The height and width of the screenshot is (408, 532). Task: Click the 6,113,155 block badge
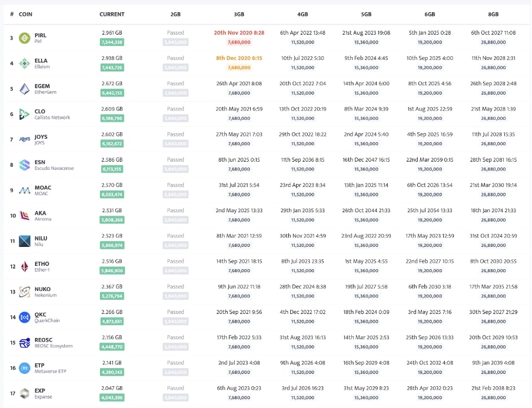112,169
